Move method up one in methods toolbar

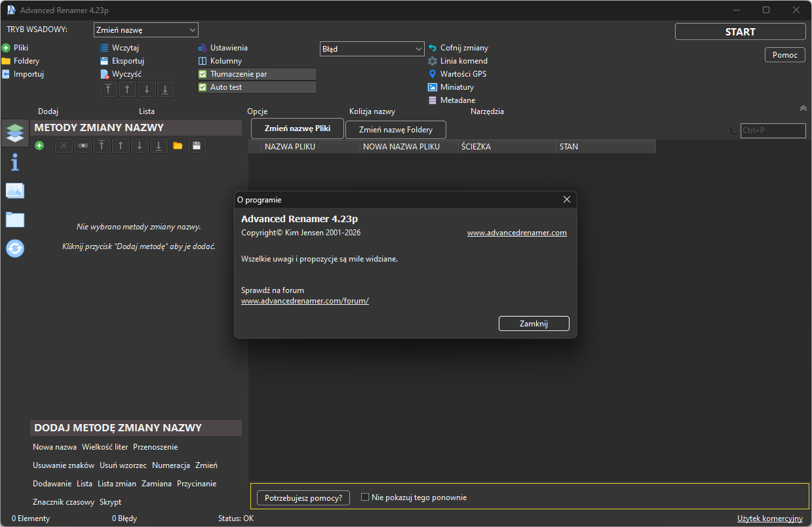click(121, 146)
